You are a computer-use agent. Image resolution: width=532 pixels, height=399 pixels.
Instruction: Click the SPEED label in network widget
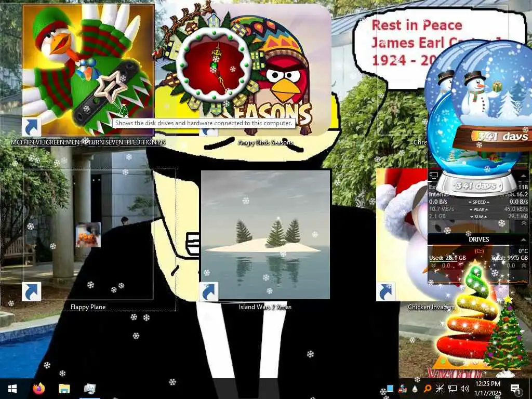point(478,202)
